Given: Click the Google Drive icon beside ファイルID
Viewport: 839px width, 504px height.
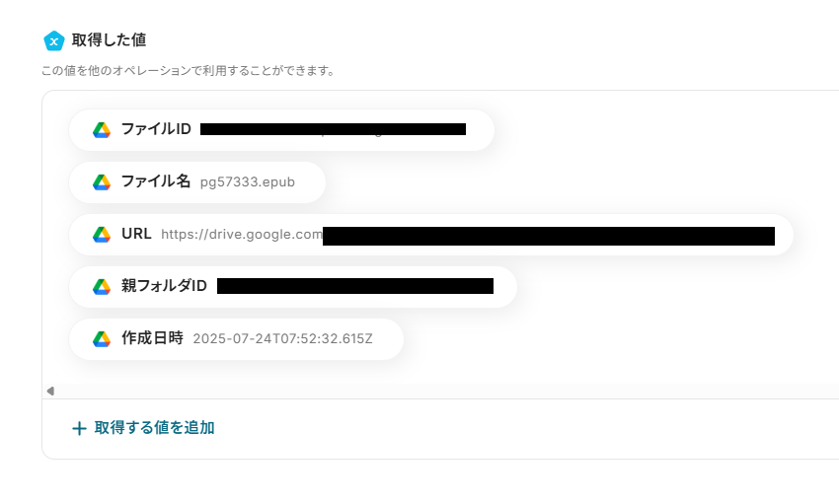Looking at the screenshot, I should pos(102,130).
